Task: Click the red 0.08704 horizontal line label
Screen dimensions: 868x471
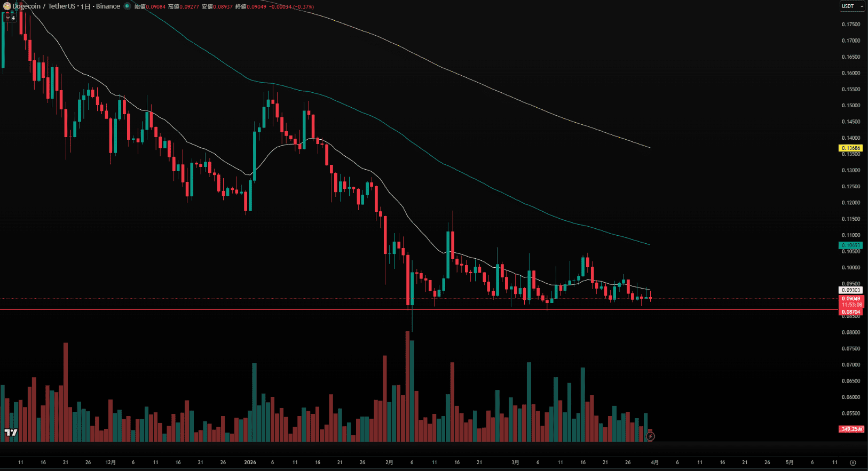Action: [x=850, y=312]
